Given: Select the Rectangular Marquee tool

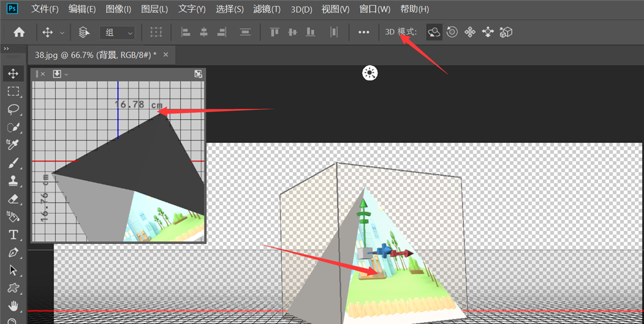Looking at the screenshot, I should 13,92.
